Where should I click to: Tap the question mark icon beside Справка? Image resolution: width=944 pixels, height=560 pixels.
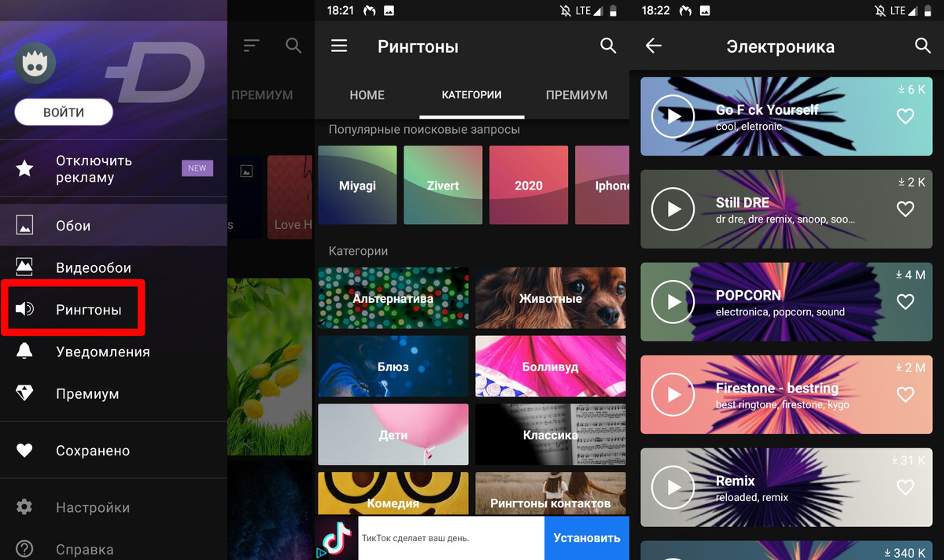tap(25, 549)
